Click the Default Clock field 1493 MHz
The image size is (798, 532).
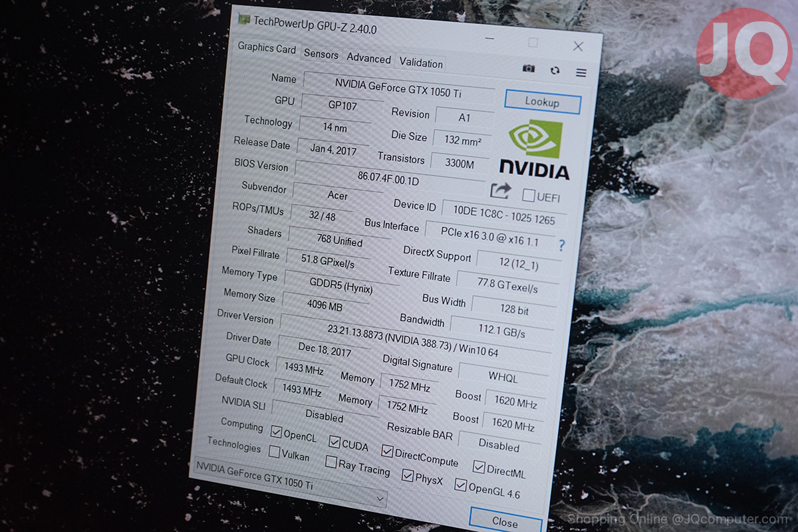[x=301, y=390]
